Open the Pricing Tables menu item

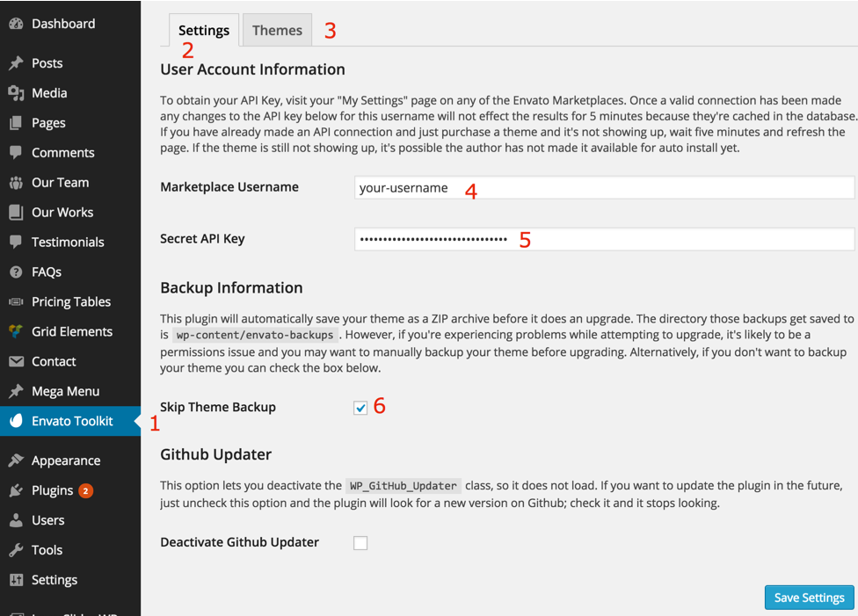[70, 301]
